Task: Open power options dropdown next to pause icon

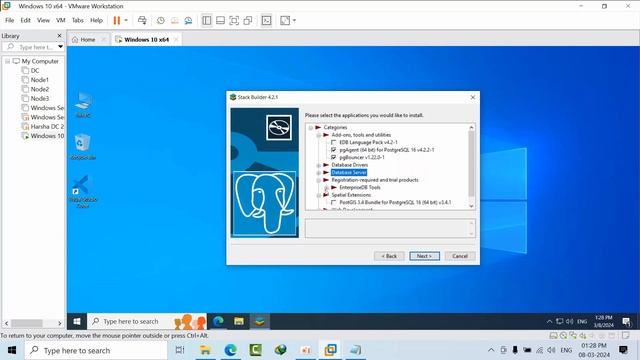Action: click(126, 20)
